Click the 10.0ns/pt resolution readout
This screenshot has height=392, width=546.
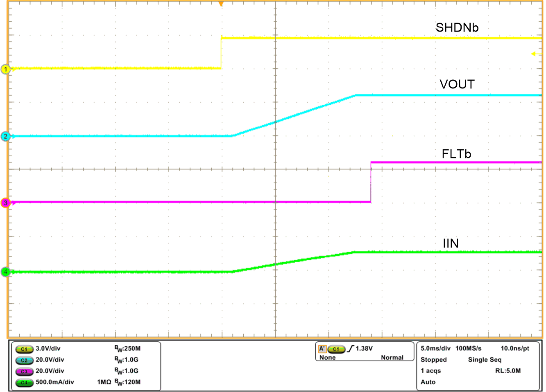pos(515,348)
